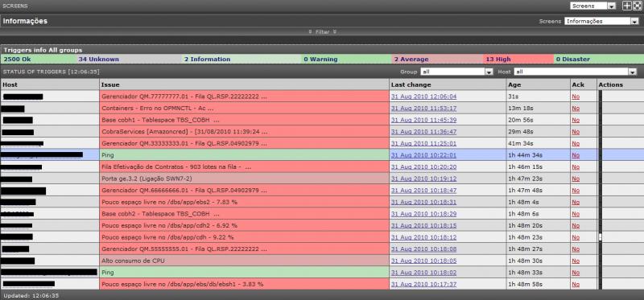Viewport: 644px width, 300px height.
Task: Open the 31 Aug 2010 10:22:01 event link
Action: pos(423,155)
